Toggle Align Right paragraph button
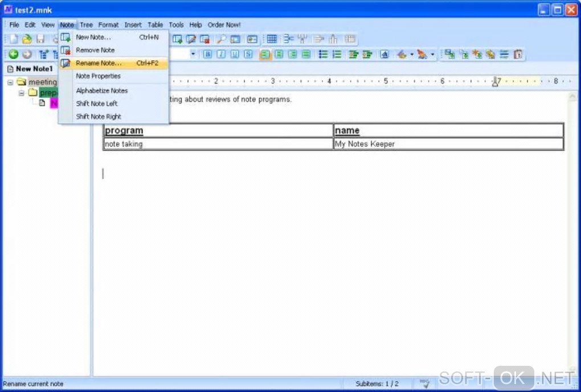The image size is (581, 392). pyautogui.click(x=292, y=55)
